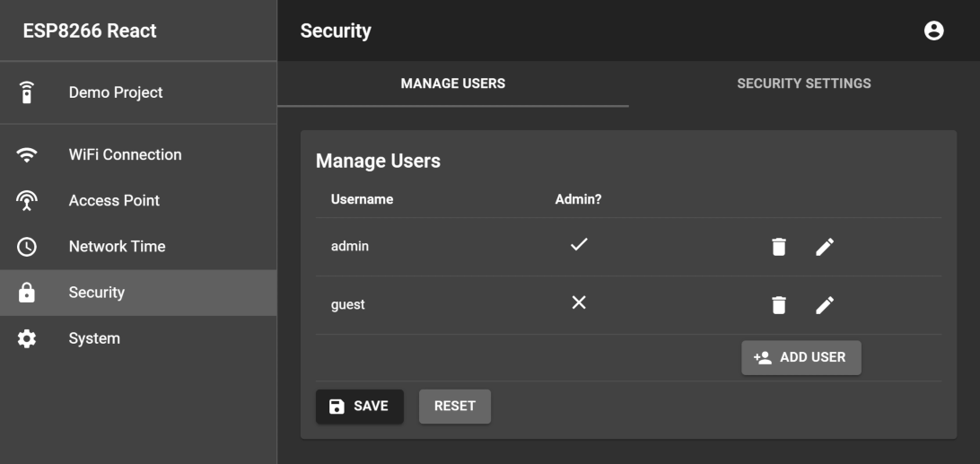
Task: Click the Username column header
Action: (x=362, y=199)
